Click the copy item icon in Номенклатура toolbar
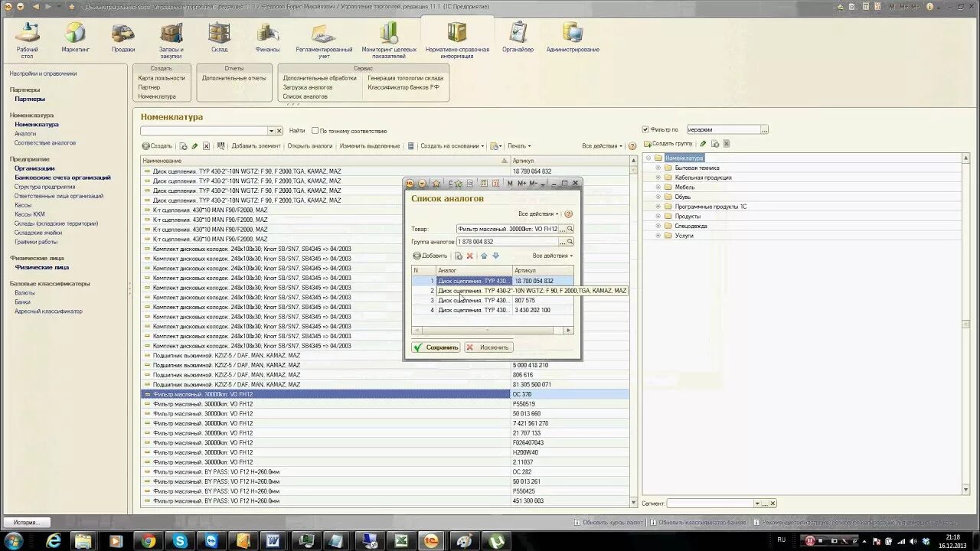Image resolution: width=980 pixels, height=551 pixels. pos(183,146)
